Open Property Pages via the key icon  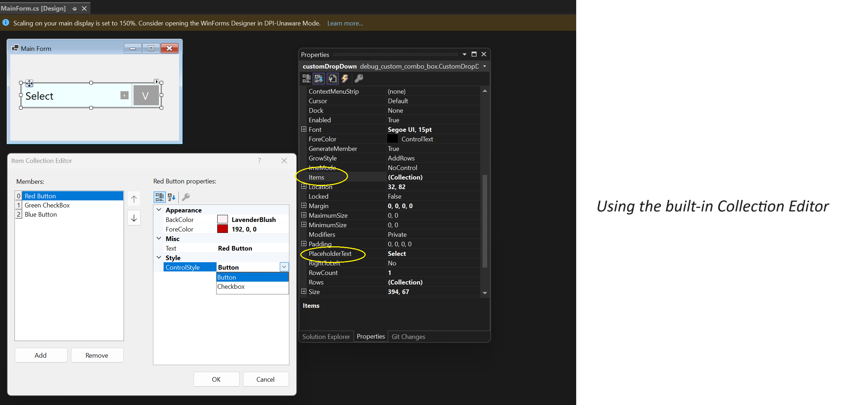click(x=359, y=78)
